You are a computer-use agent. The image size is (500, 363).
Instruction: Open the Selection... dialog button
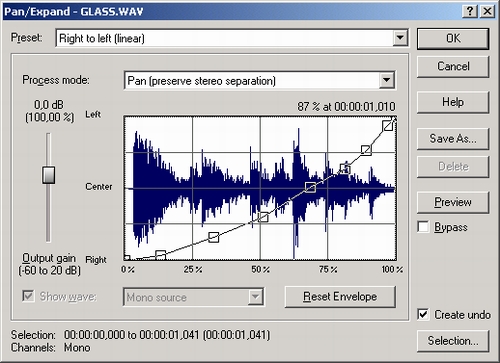click(453, 341)
